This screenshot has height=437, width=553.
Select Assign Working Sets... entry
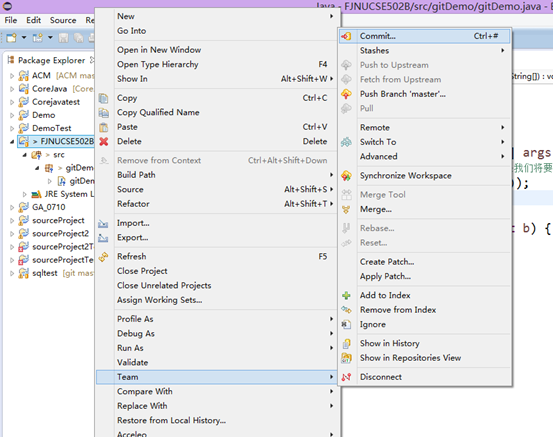(217, 300)
